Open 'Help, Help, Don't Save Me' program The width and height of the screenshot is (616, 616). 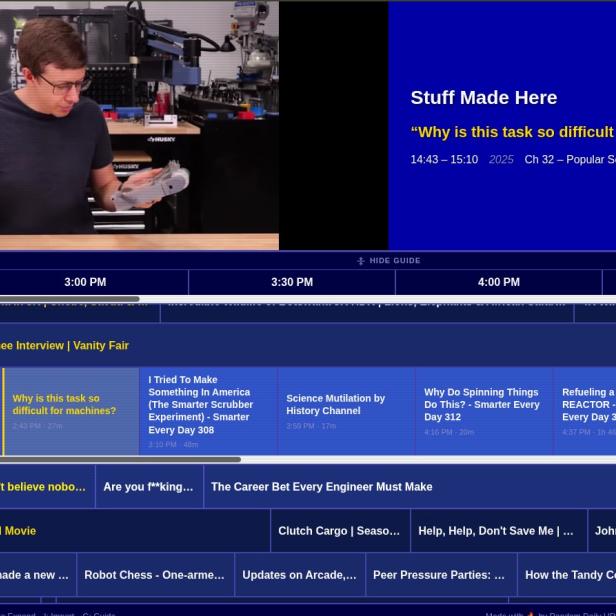[499, 531]
